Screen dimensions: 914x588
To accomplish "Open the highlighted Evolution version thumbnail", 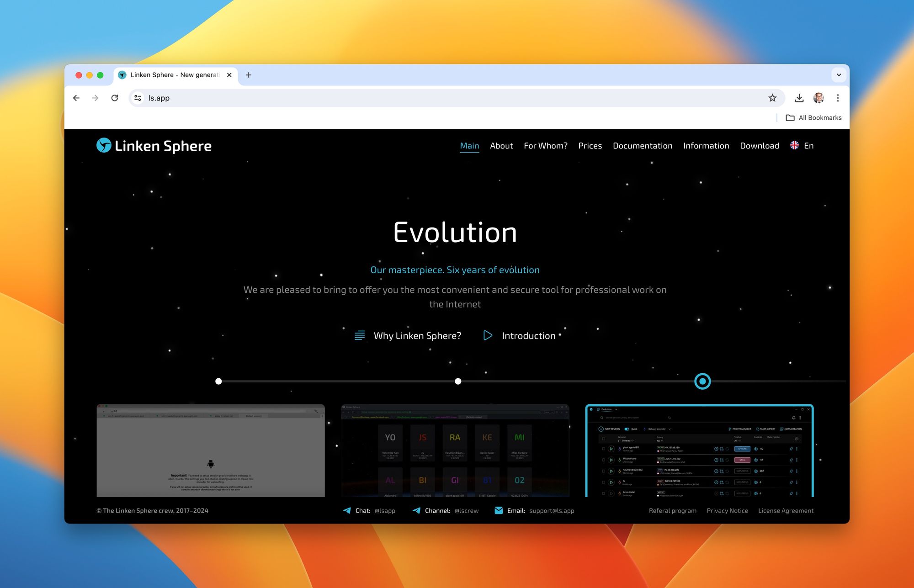I will point(700,450).
